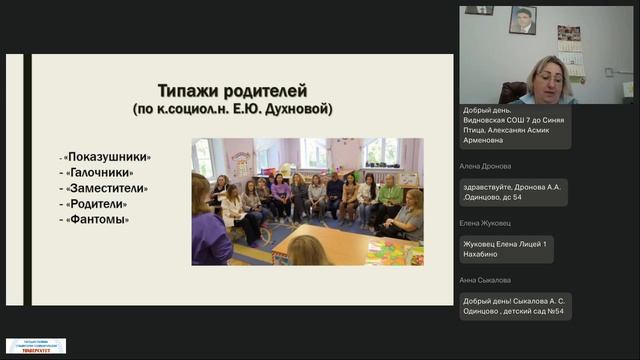The width and height of the screenshot is (640, 360).
Task: Click the bullet item «Фантомы»
Action: click(x=97, y=219)
